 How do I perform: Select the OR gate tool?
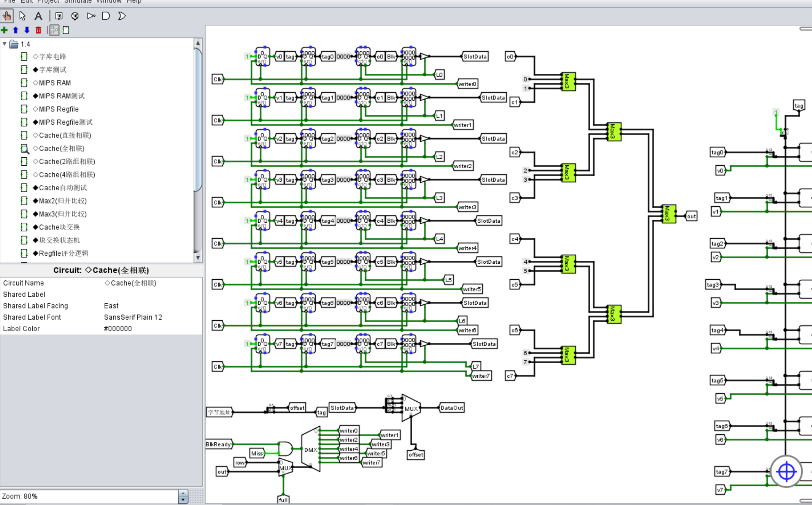pos(122,16)
